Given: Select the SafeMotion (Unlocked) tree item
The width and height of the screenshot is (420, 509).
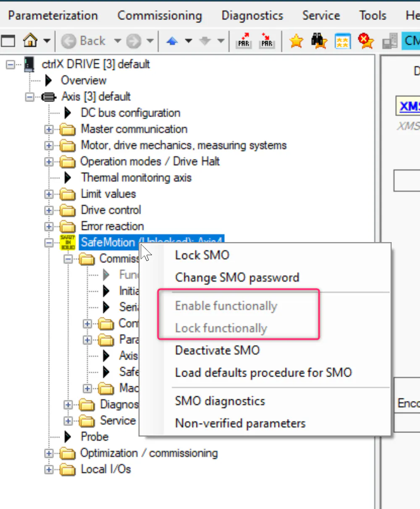Looking at the screenshot, I should pyautogui.click(x=152, y=242).
